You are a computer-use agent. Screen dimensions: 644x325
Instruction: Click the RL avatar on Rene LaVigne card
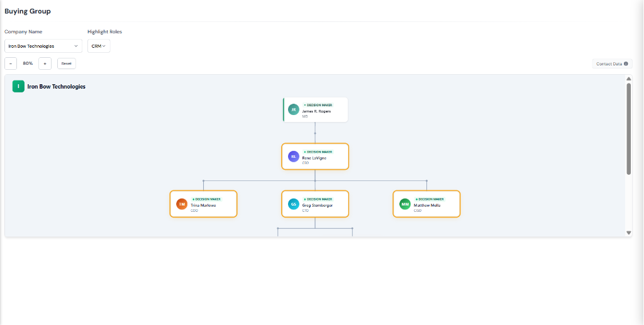click(x=293, y=157)
